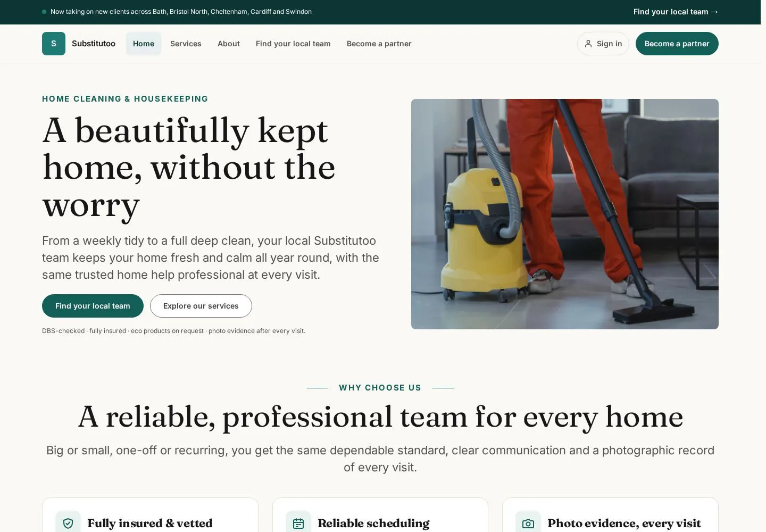Click the Explore our services button

(x=201, y=306)
